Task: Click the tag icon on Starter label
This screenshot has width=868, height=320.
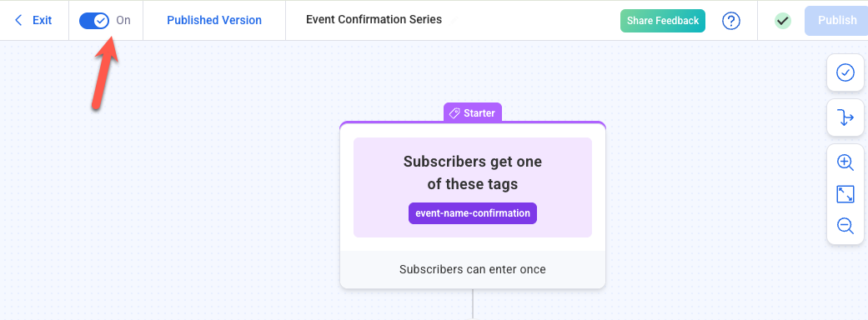Action: [x=454, y=113]
